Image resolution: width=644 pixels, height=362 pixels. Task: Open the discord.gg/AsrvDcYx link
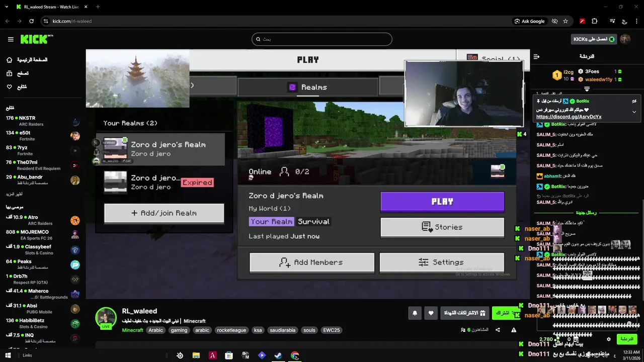coord(569,117)
